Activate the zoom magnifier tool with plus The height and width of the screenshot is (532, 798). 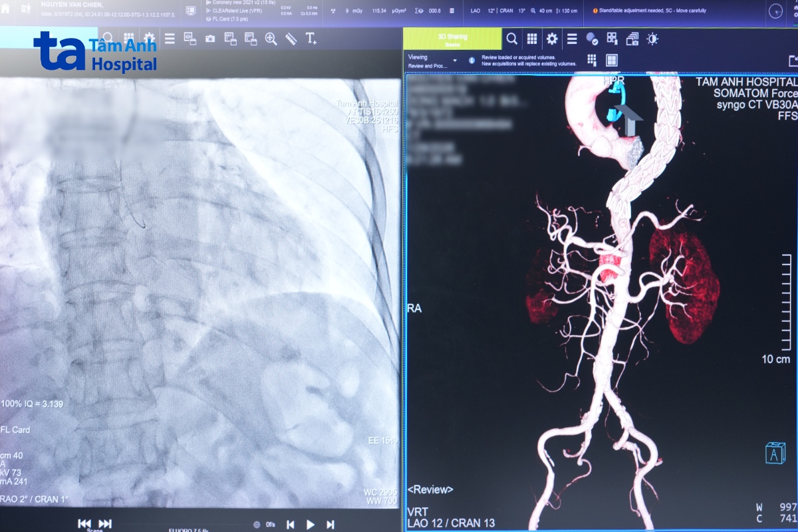[271, 39]
